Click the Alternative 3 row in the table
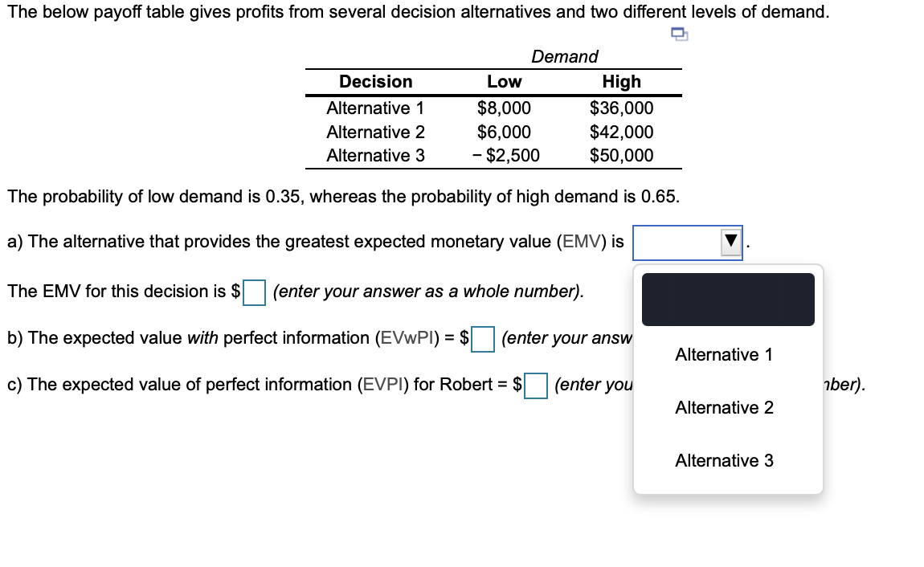 (x=376, y=155)
